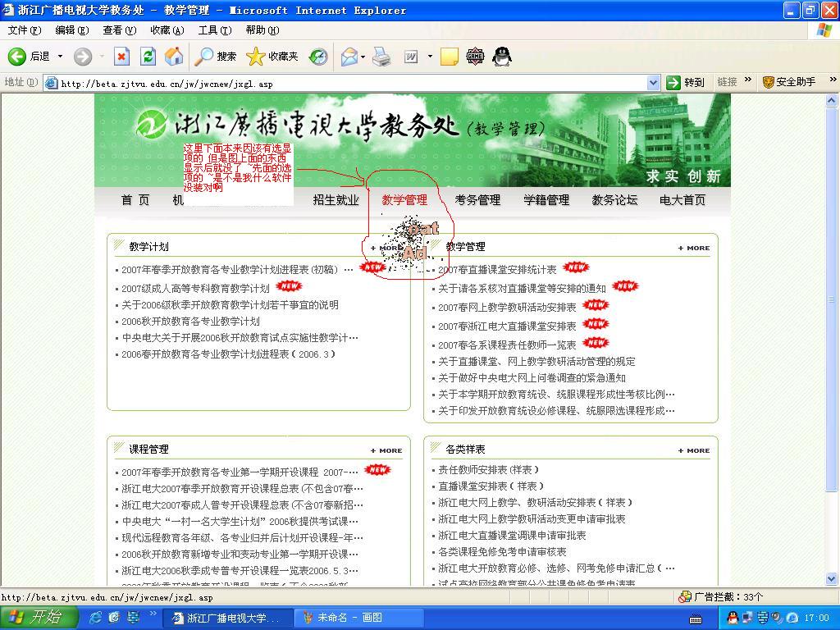Open Forward button history dropdown arrow

pyautogui.click(x=102, y=57)
